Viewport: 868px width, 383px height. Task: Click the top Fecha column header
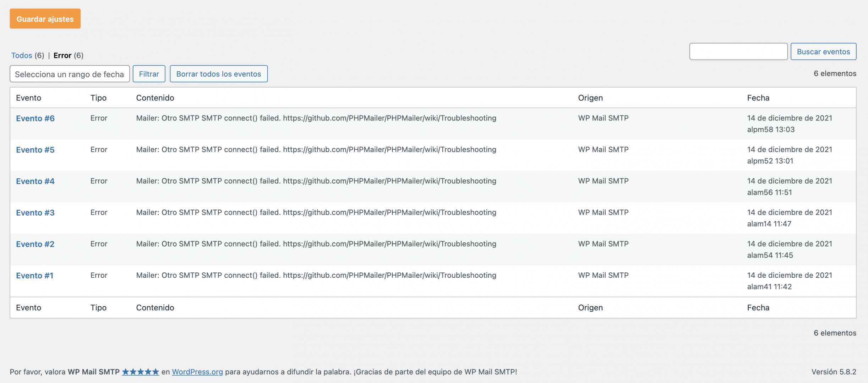click(758, 98)
